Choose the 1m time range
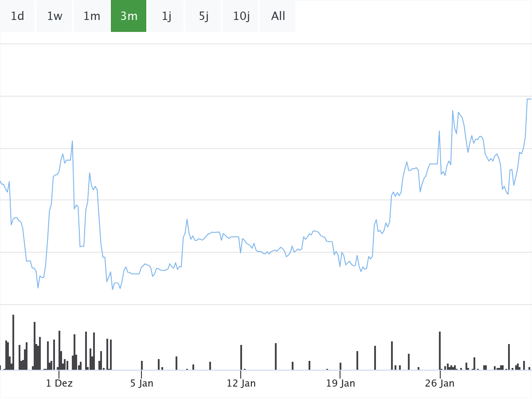The height and width of the screenshot is (399, 532). [x=92, y=16]
